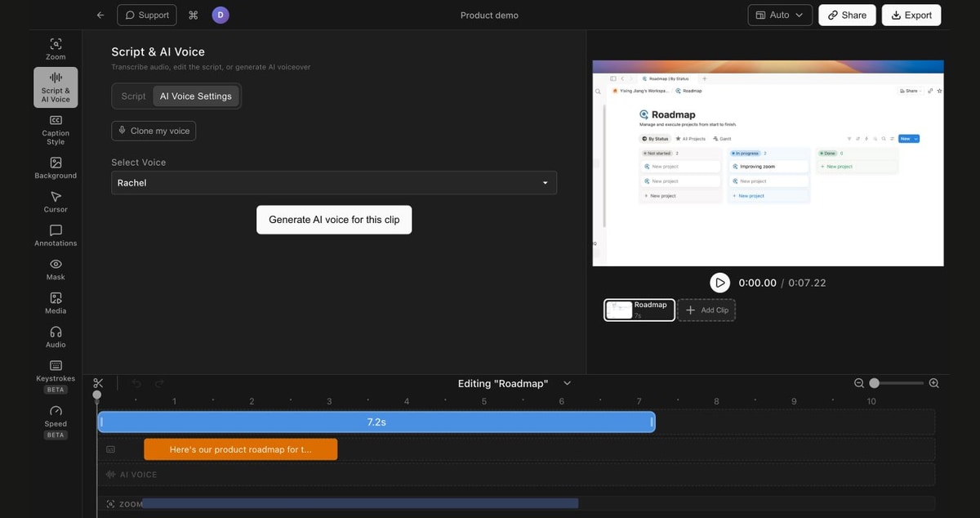Go back using the left arrow
The height and width of the screenshot is (518, 980).
pyautogui.click(x=100, y=15)
